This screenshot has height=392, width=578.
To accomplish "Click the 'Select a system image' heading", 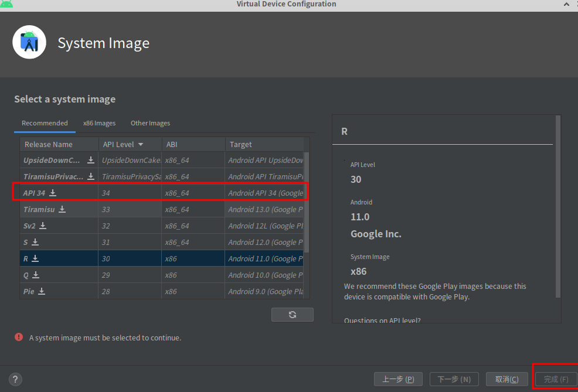I will click(x=65, y=99).
